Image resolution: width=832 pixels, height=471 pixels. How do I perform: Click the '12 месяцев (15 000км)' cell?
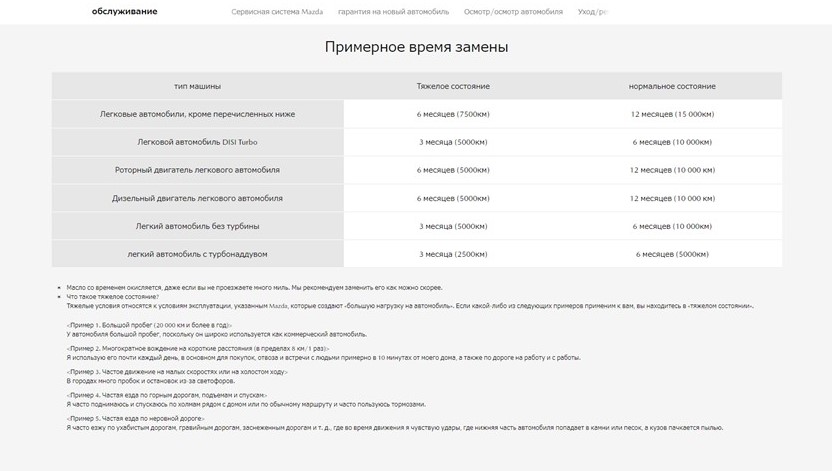(672, 114)
